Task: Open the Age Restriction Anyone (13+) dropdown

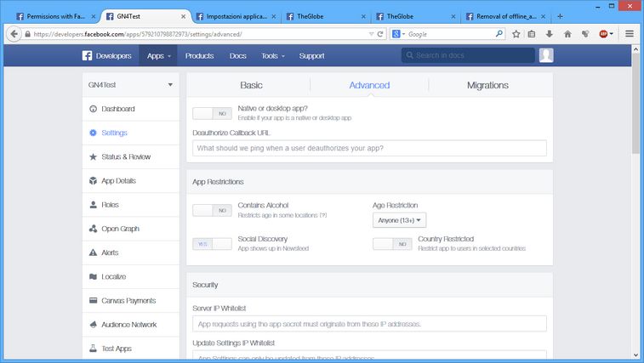Action: click(399, 220)
